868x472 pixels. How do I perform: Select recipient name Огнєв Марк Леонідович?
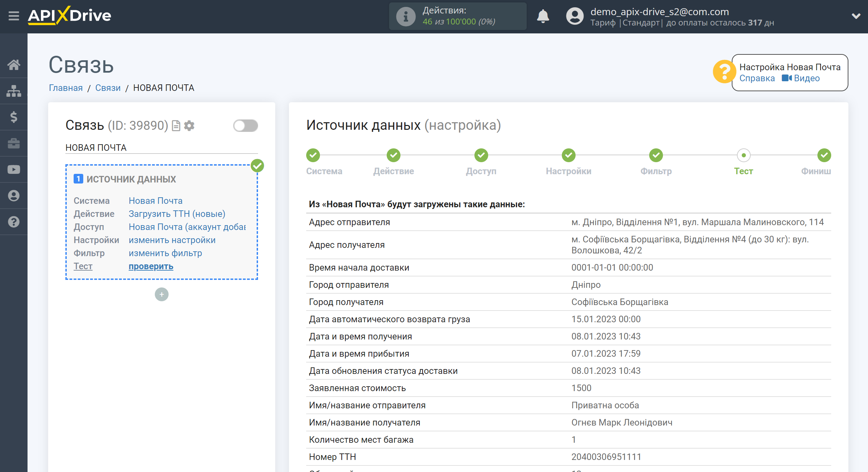[622, 422]
